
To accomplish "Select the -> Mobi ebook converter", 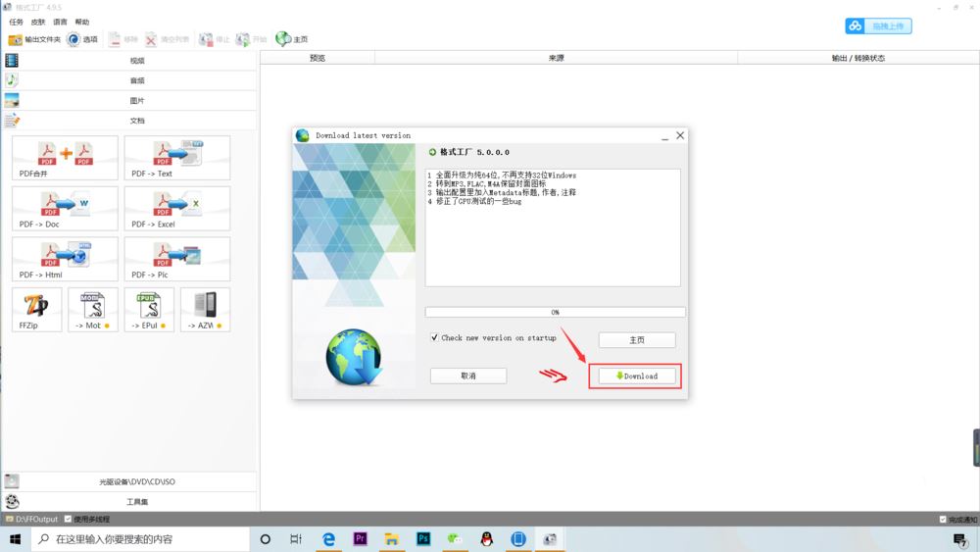I will click(92, 310).
